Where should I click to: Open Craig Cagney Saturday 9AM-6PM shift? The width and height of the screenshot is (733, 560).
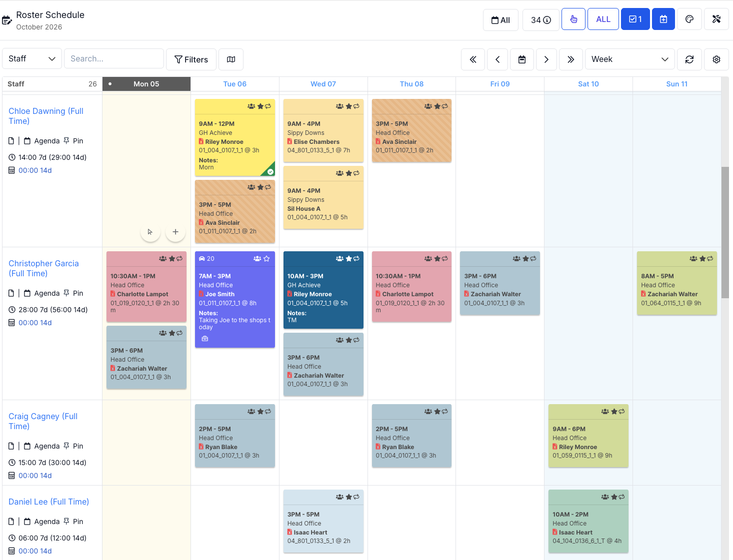(588, 436)
